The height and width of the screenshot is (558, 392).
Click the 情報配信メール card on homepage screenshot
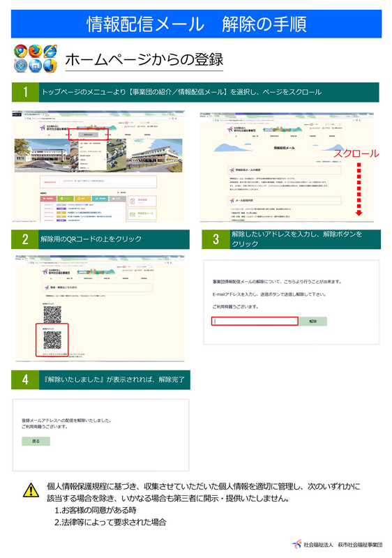tap(142, 214)
